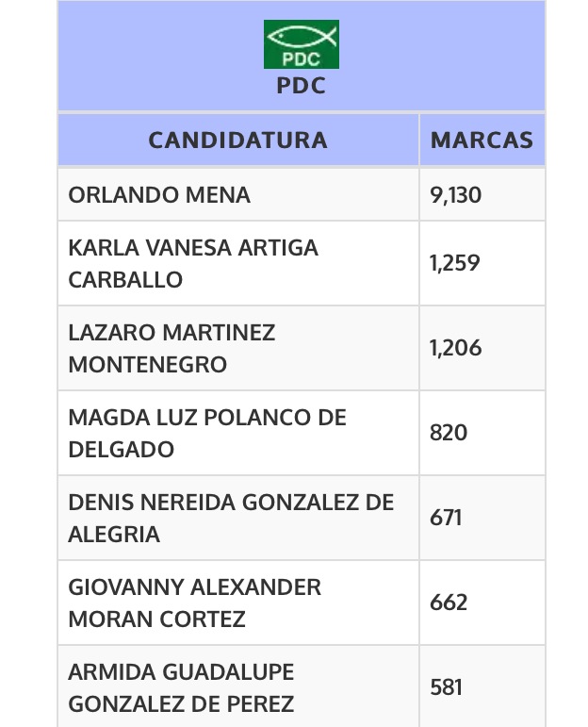This screenshot has height=727, width=588.
Task: Select the MARCAS column header
Action: click(x=482, y=140)
